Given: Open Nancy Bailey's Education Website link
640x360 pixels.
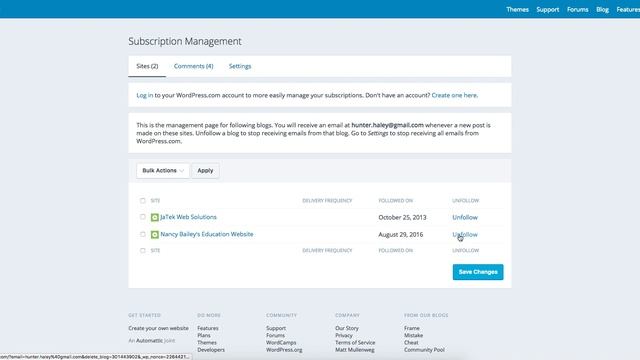Looking at the screenshot, I should [207, 234].
